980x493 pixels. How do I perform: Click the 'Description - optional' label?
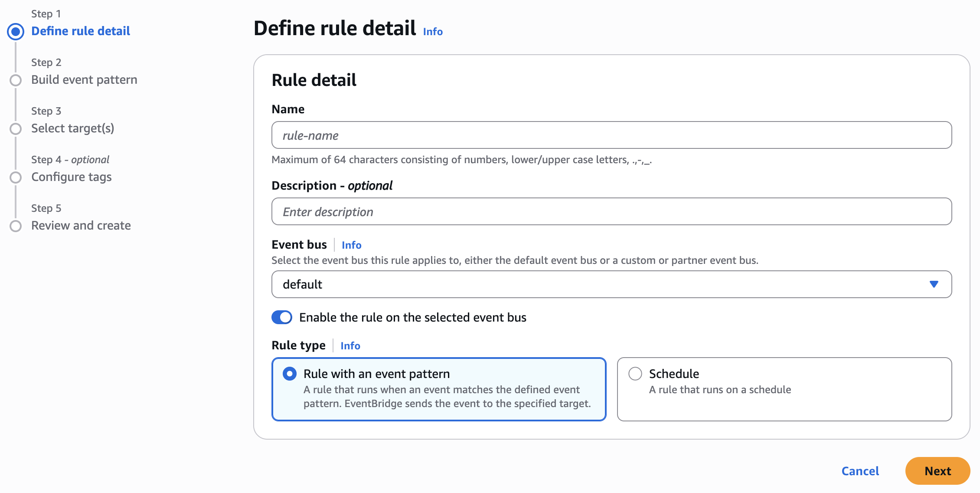point(332,186)
